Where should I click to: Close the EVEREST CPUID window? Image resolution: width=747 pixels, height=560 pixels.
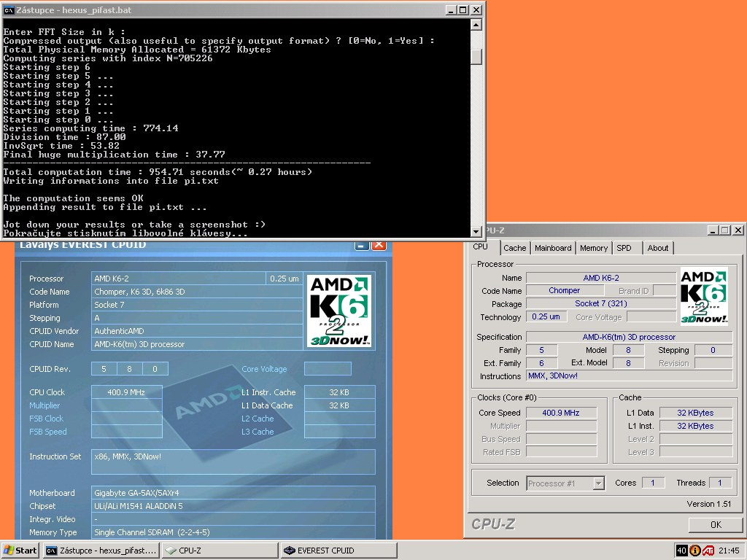pyautogui.click(x=379, y=245)
